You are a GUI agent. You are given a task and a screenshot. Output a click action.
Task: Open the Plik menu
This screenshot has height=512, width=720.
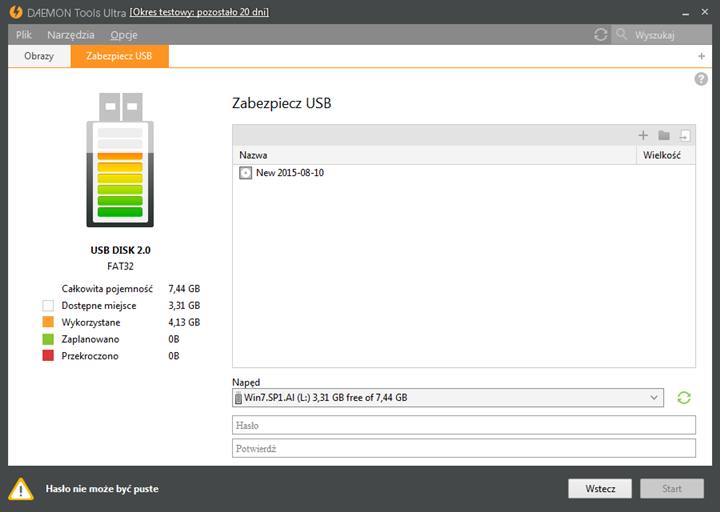pyautogui.click(x=24, y=34)
